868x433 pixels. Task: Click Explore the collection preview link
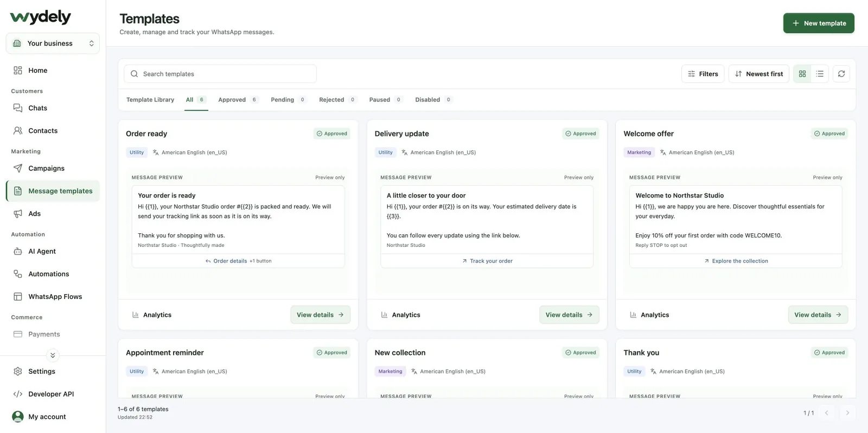(736, 261)
